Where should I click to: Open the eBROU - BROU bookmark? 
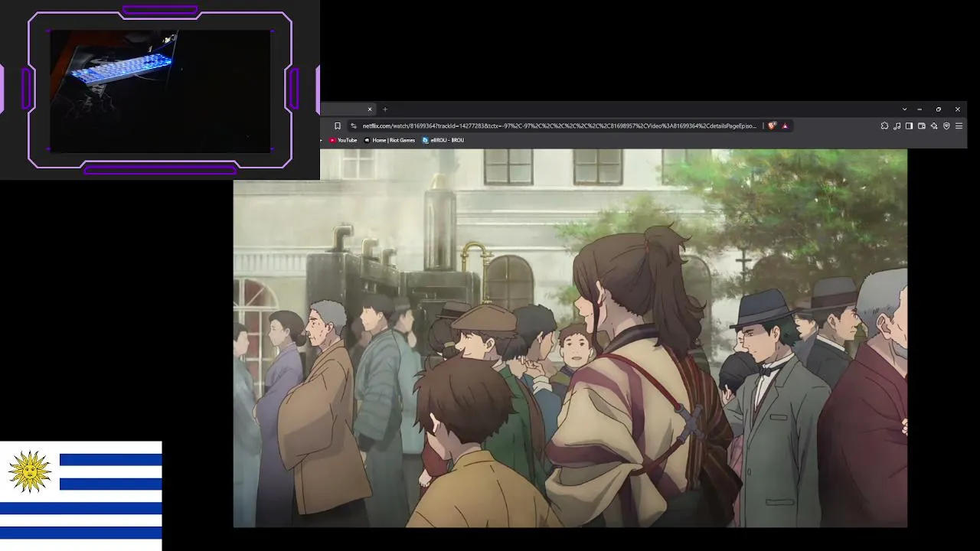[x=443, y=140]
